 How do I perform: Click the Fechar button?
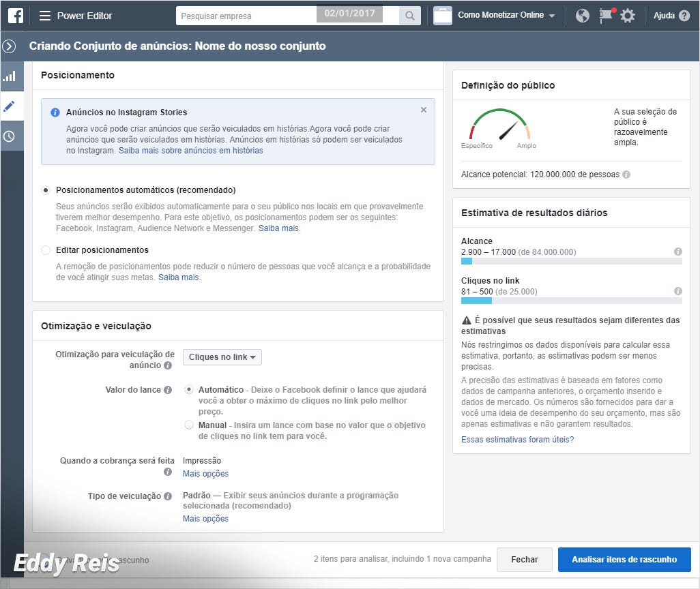(x=525, y=560)
